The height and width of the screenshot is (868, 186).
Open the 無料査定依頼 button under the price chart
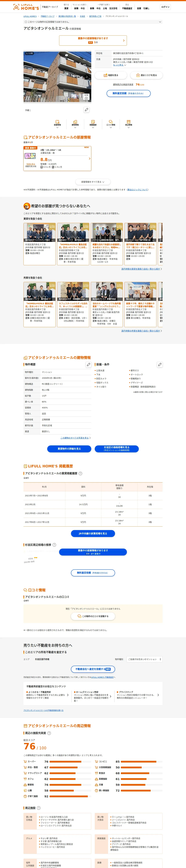pos(93,573)
